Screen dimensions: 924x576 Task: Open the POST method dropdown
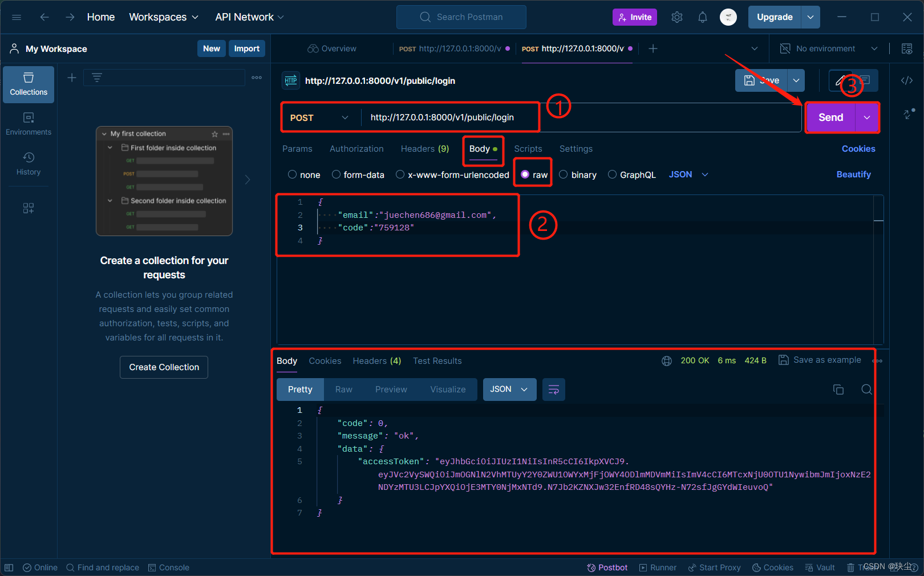click(x=319, y=117)
